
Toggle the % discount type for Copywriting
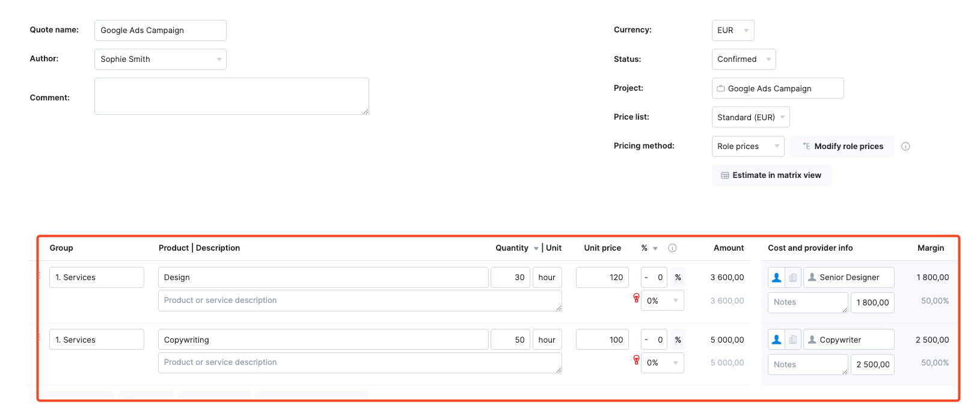678,340
